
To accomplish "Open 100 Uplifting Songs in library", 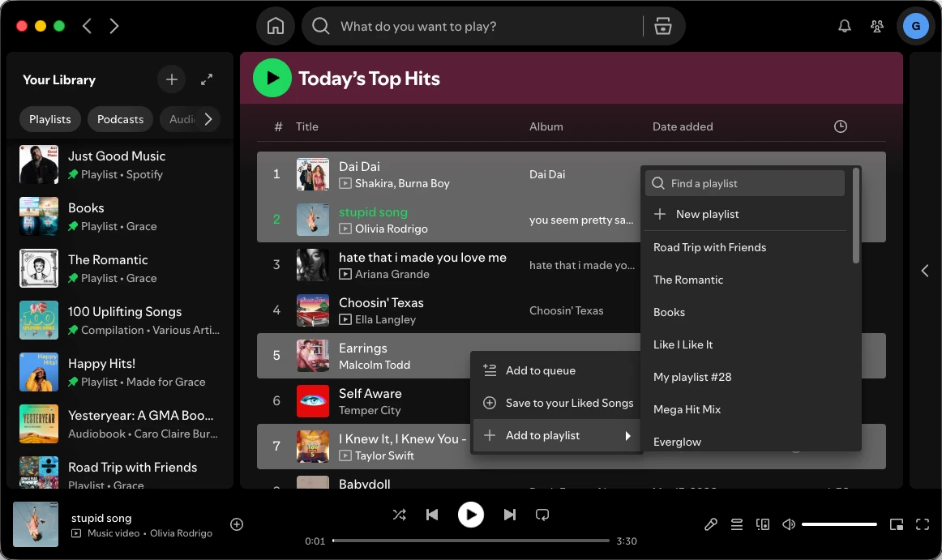I will point(120,320).
